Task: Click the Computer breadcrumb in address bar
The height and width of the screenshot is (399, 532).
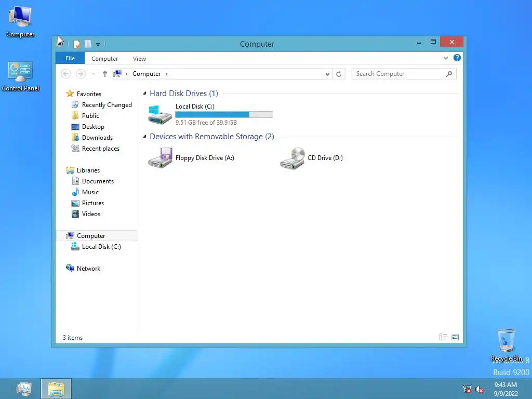Action: pyautogui.click(x=146, y=74)
